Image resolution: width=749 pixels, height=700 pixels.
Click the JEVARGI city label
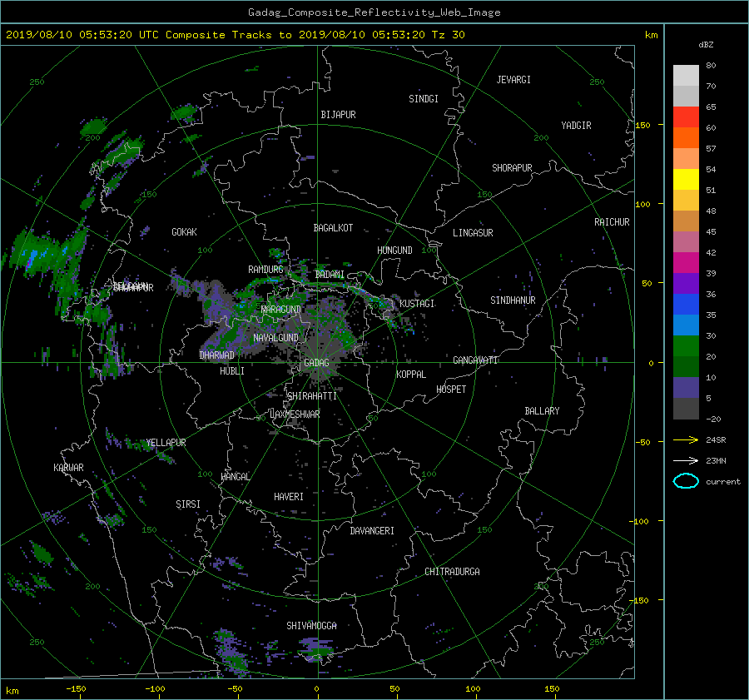pyautogui.click(x=513, y=80)
